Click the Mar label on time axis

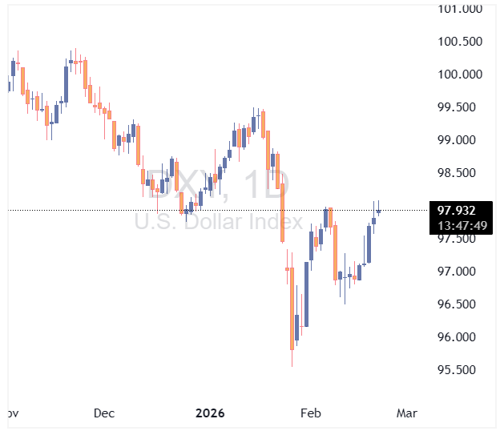pos(408,413)
